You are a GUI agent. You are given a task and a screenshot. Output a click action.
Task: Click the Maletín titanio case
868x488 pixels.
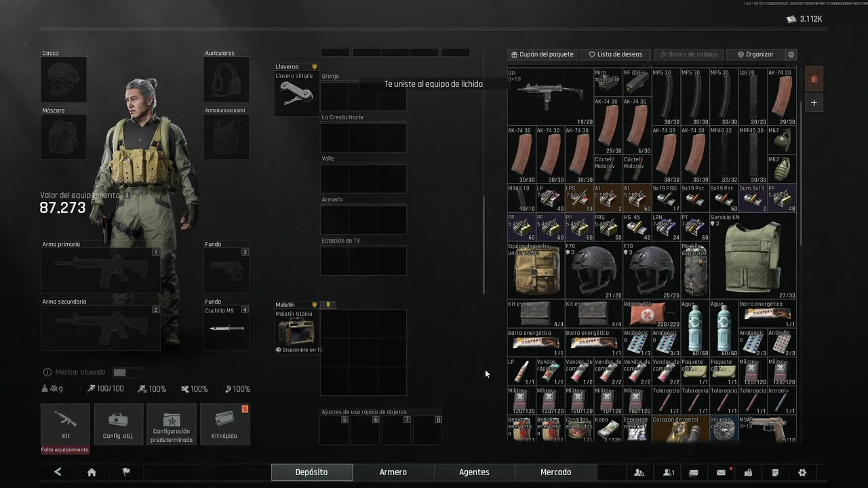(x=297, y=331)
